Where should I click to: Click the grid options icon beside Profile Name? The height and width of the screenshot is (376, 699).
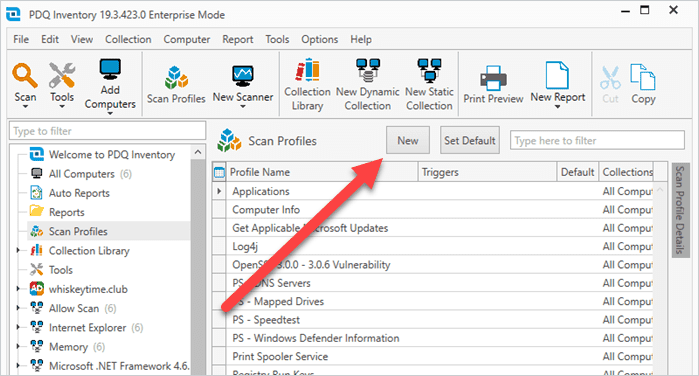tap(219, 172)
